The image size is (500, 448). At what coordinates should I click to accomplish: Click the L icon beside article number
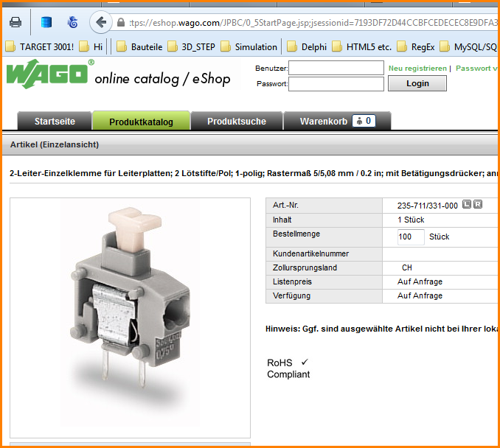[467, 204]
